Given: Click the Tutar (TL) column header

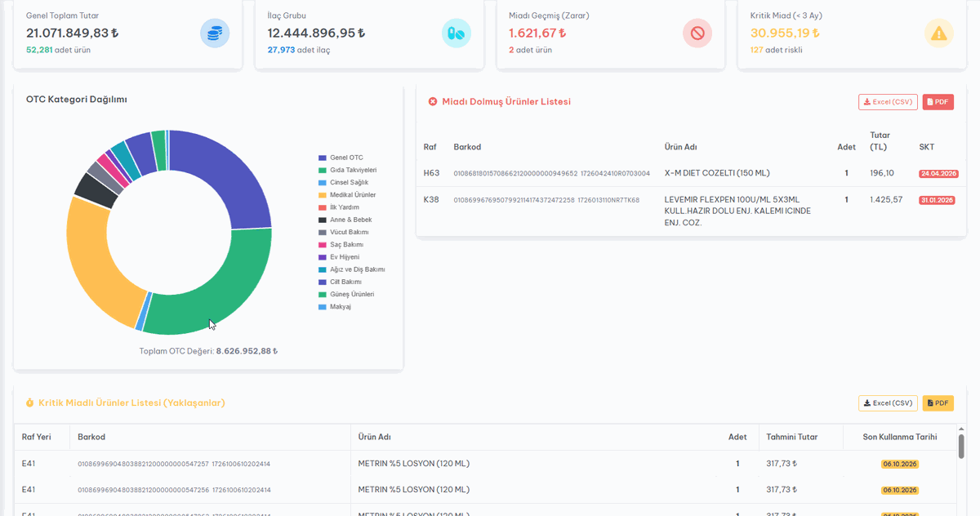Looking at the screenshot, I should click(880, 141).
